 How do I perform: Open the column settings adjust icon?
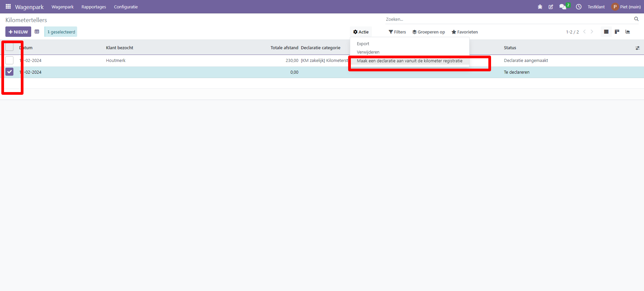coord(637,48)
